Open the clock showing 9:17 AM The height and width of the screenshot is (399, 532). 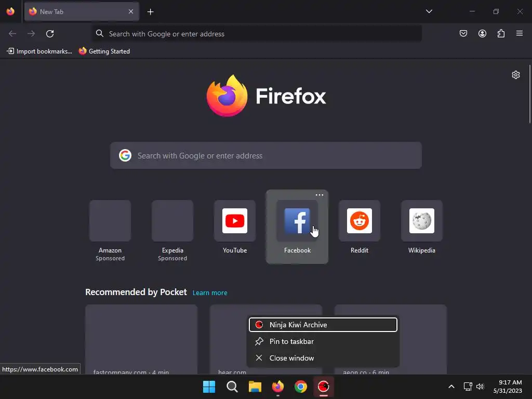(x=508, y=387)
